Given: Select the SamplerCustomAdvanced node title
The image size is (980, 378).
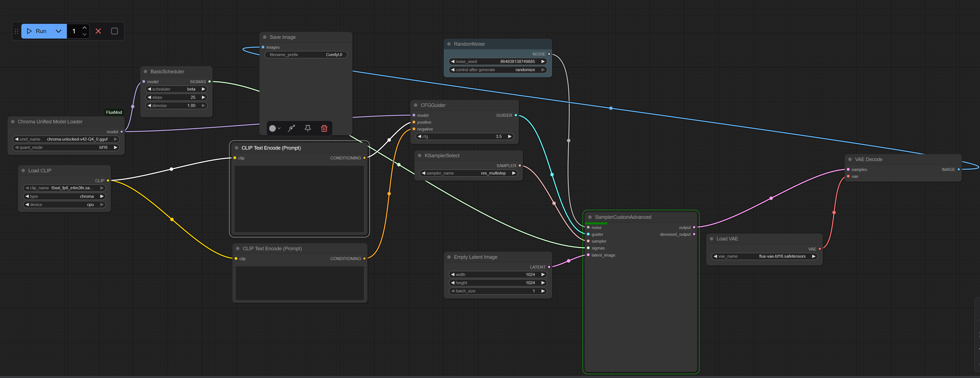Looking at the screenshot, I should point(623,217).
